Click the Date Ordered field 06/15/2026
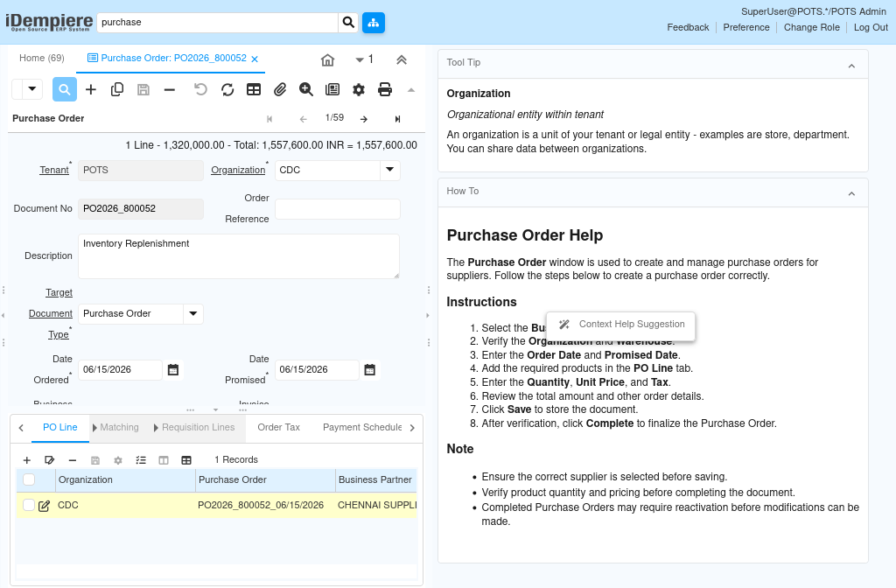This screenshot has width=896, height=588. tap(120, 370)
